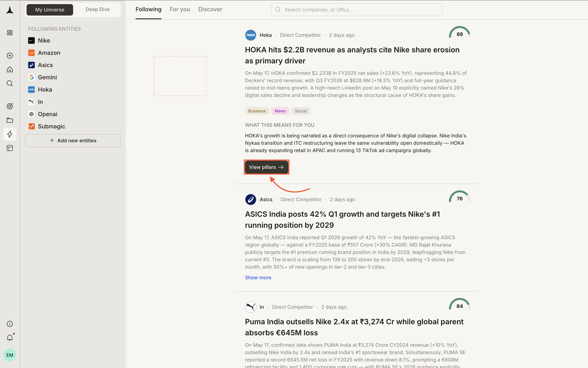Open the layout panel icon in the sidebar

pos(10,148)
